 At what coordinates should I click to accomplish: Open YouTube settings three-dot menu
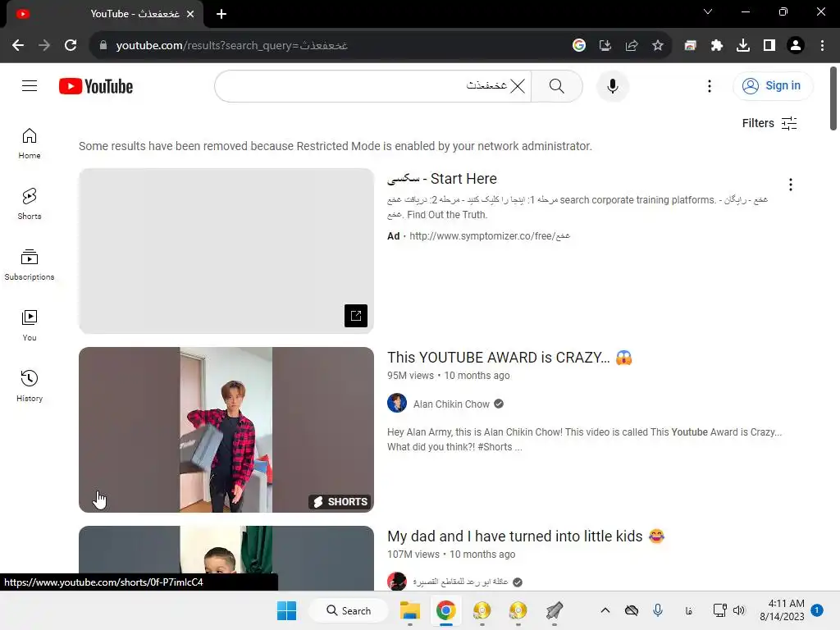[710, 85]
